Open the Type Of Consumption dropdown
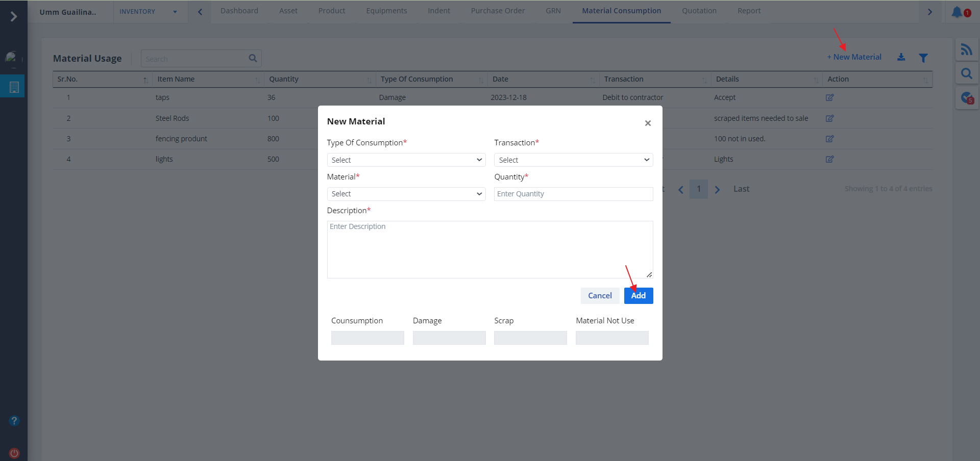Viewport: 980px width, 461px height. tap(406, 160)
